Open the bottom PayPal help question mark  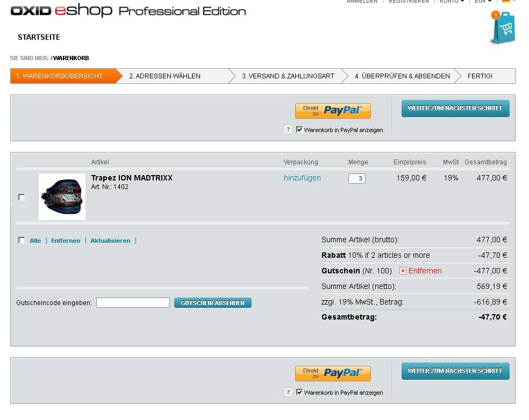288,392
